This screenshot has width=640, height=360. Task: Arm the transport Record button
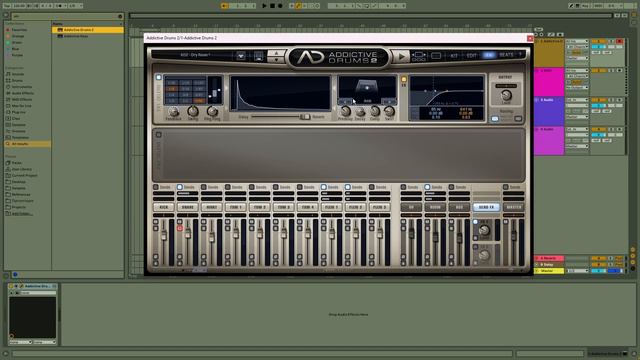pos(280,6)
